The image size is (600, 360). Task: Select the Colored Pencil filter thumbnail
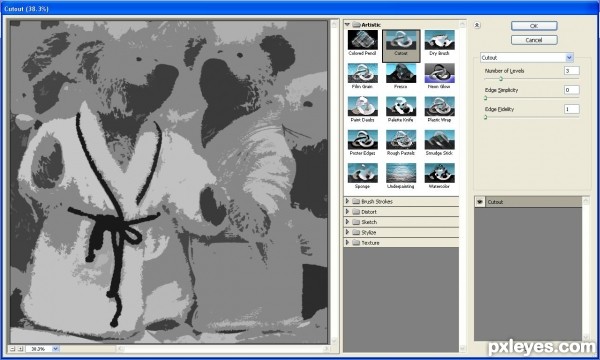point(362,40)
